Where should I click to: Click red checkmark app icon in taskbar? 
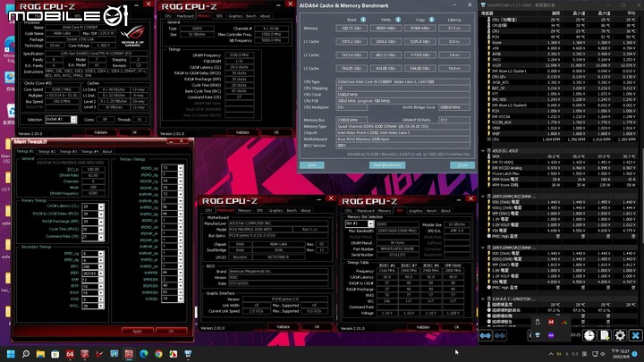pyautogui.click(x=99, y=354)
